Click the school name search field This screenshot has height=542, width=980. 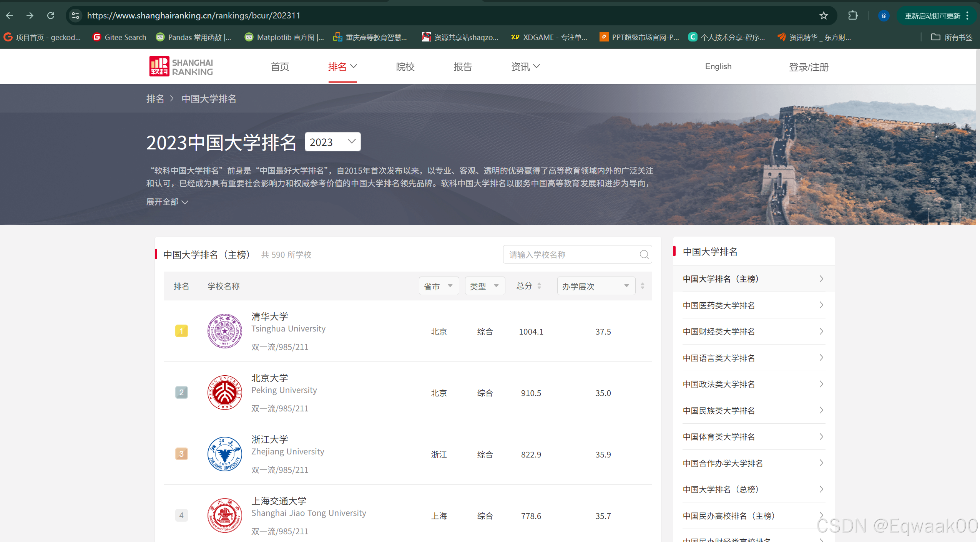tap(571, 255)
